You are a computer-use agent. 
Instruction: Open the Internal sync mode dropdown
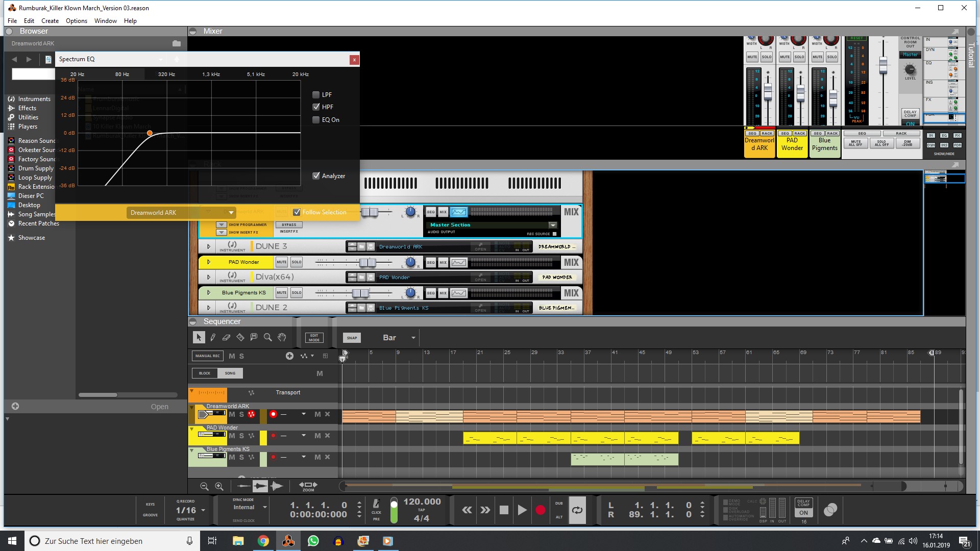(x=264, y=507)
